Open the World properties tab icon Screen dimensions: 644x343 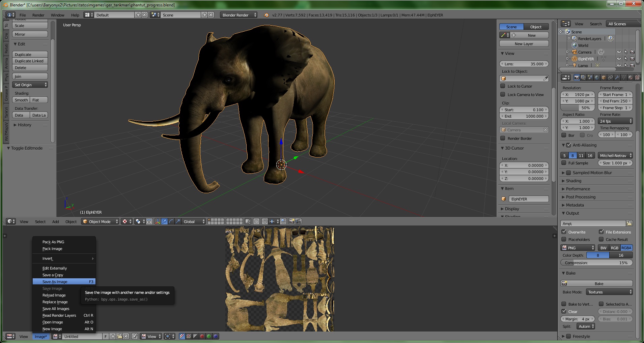pyautogui.click(x=597, y=77)
